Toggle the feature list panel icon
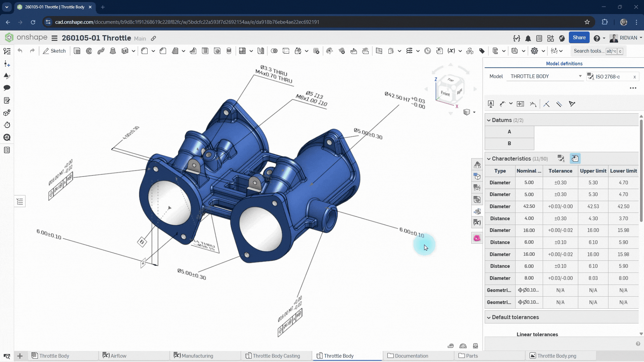The image size is (644, 362). (20, 201)
